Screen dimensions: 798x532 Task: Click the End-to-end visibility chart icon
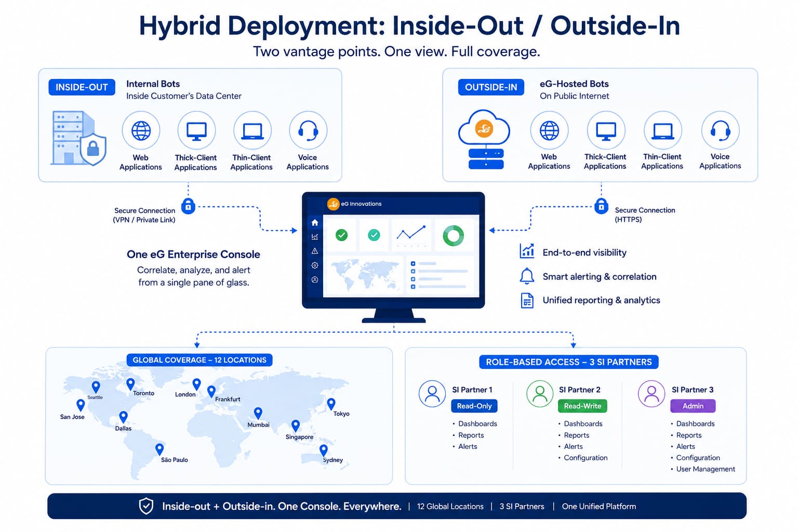[527, 251]
